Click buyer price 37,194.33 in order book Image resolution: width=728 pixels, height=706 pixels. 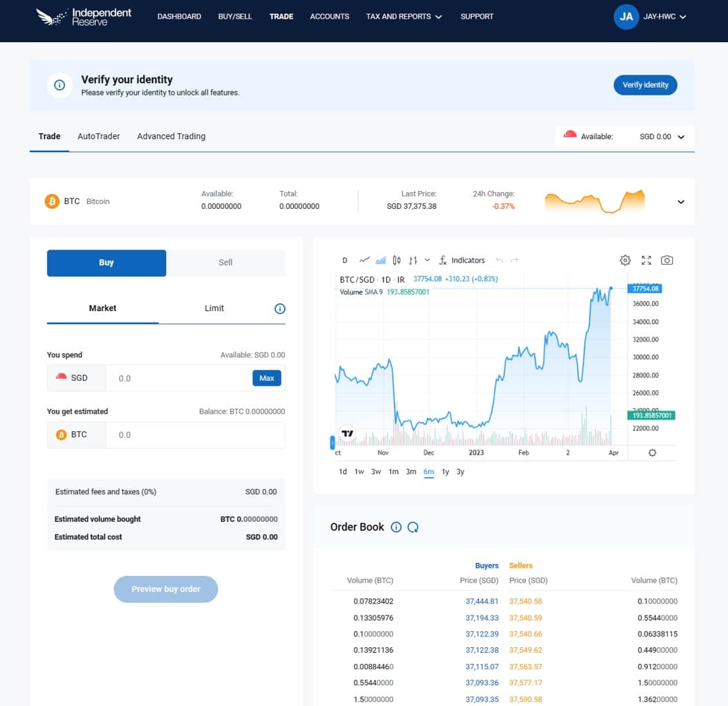point(482,618)
